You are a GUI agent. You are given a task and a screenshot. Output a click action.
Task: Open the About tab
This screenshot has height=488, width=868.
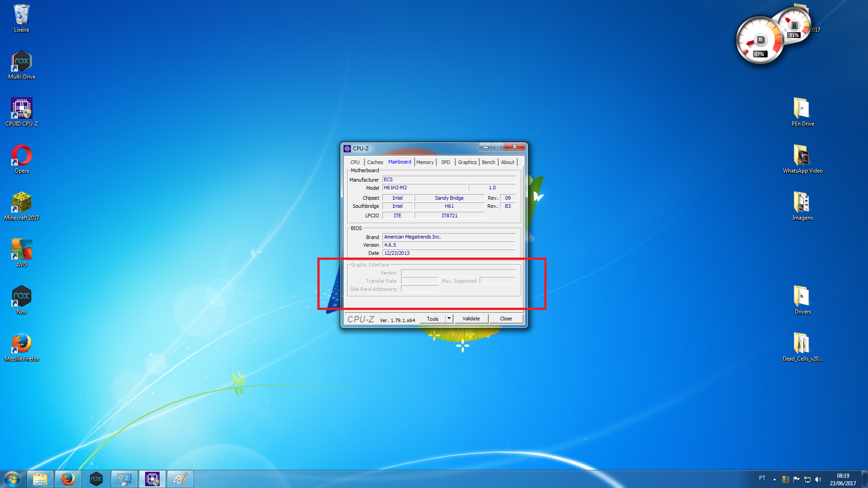508,162
